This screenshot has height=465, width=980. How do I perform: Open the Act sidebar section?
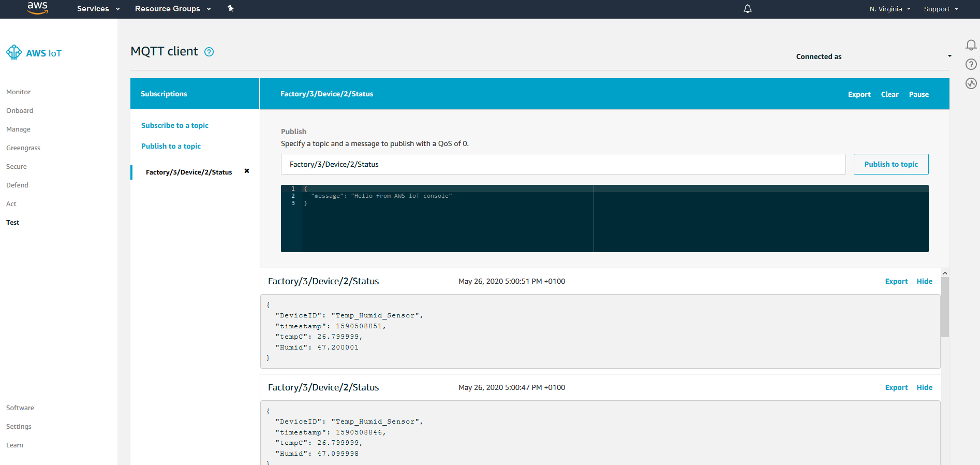tap(11, 204)
